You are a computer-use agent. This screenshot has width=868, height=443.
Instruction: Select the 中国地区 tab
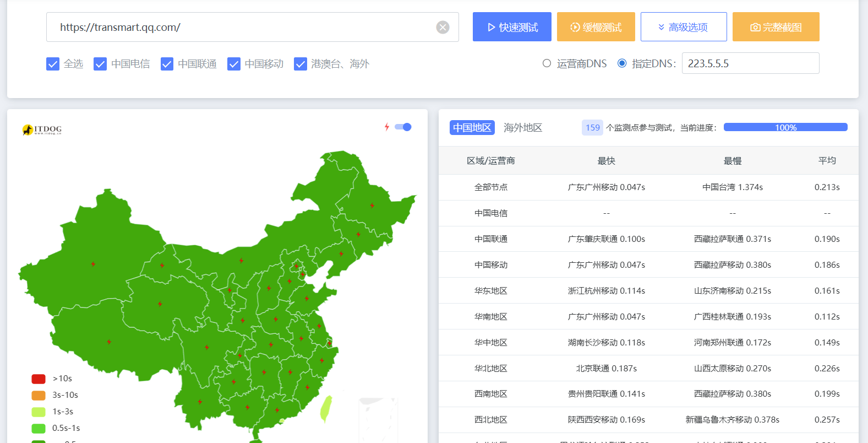click(472, 128)
